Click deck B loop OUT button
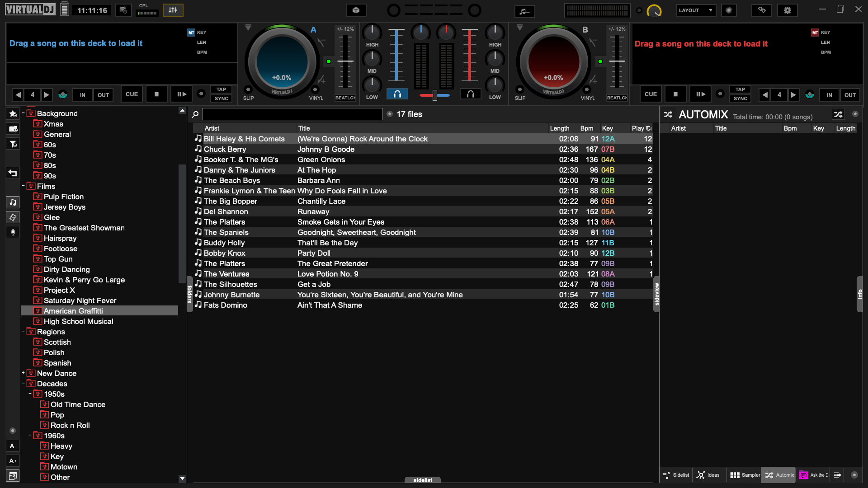Viewport: 868px width, 488px height. pyautogui.click(x=850, y=95)
